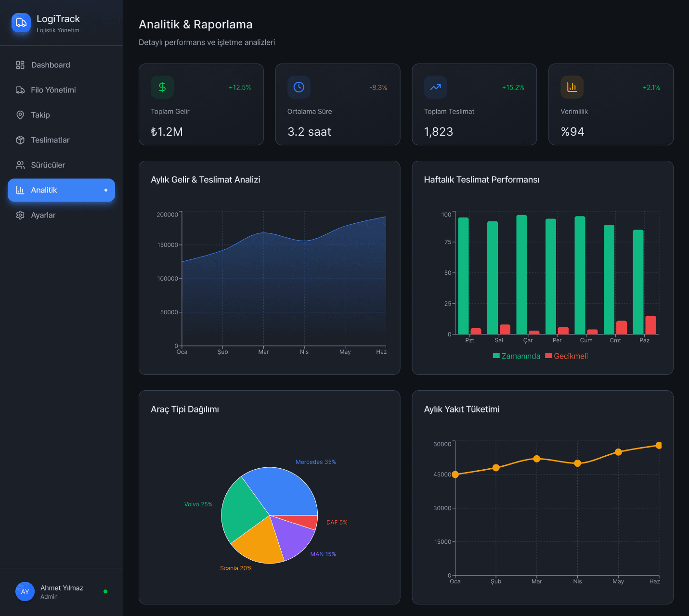Click the red Gecikmeli legend swatch

(x=548, y=356)
